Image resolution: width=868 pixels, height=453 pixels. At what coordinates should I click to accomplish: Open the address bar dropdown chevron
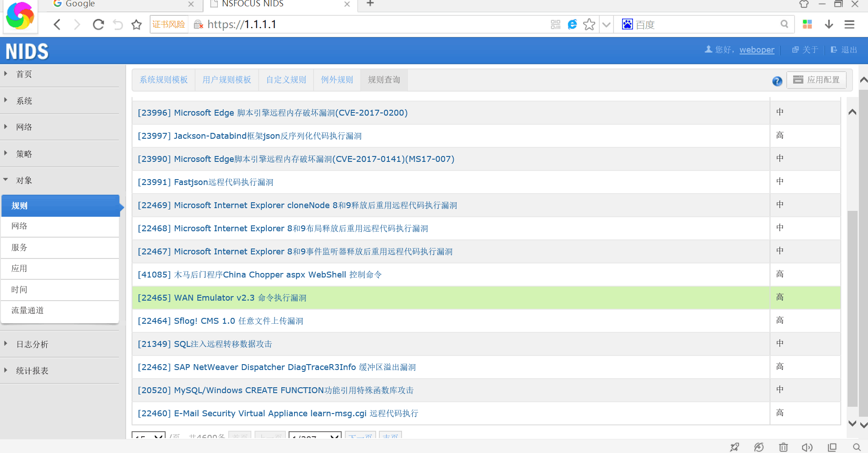tap(606, 24)
